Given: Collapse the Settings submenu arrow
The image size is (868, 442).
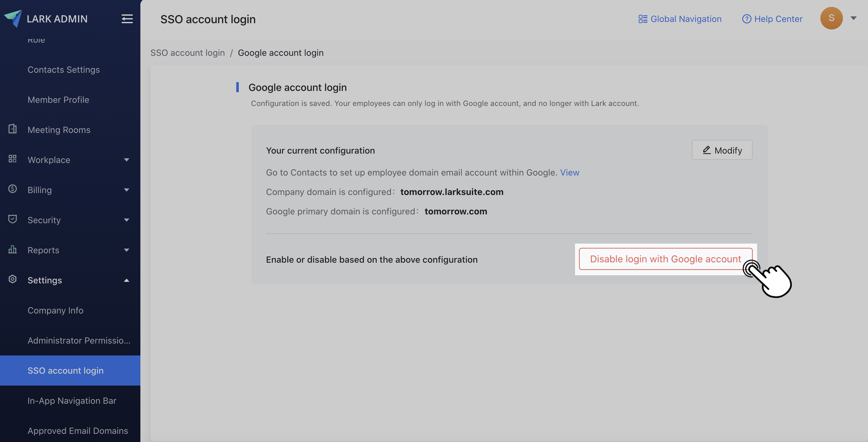Looking at the screenshot, I should 126,280.
